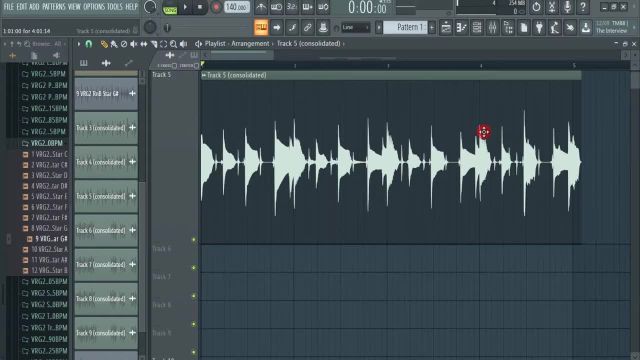The image size is (640, 360).
Task: Open the playlist menu arrow
Action: pos(79,44)
